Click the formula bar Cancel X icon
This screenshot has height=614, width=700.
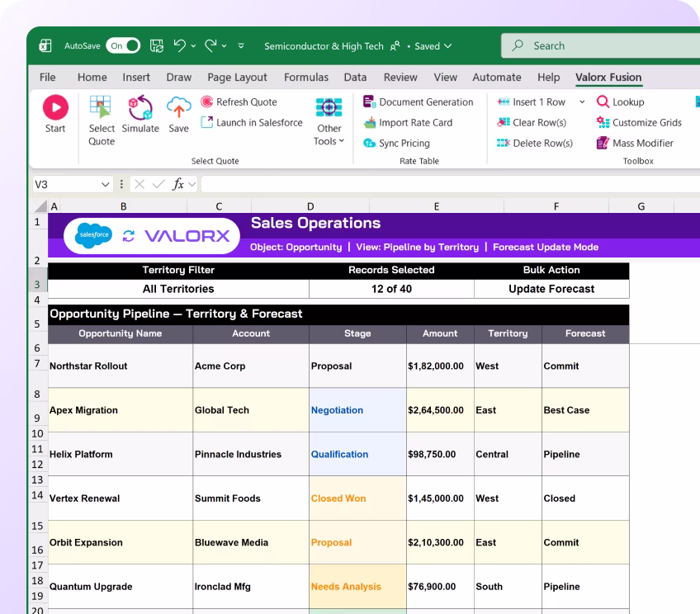[x=140, y=184]
